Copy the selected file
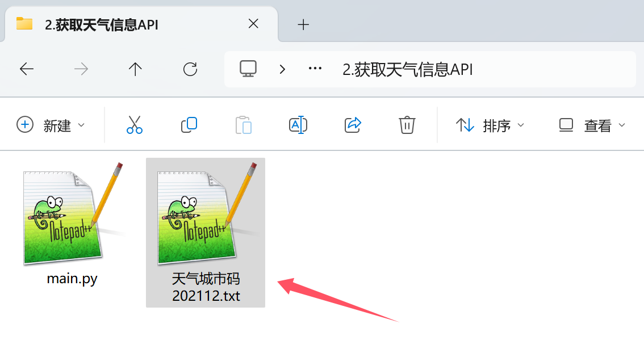The image size is (644, 353). pos(189,125)
